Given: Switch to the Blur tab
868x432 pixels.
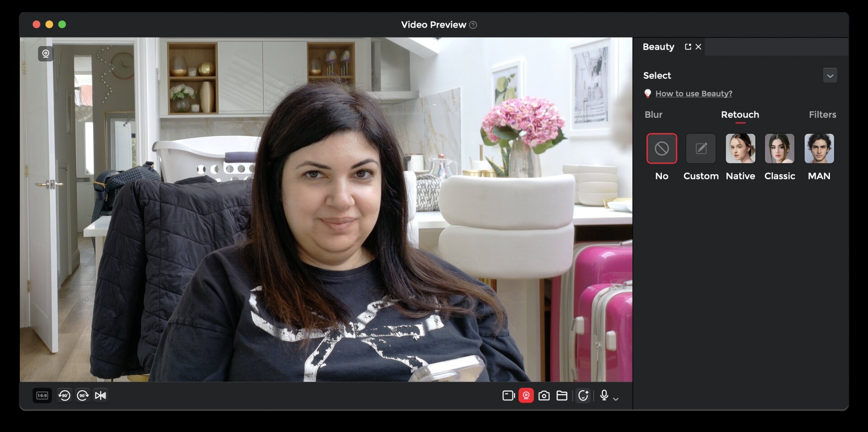Looking at the screenshot, I should coord(653,115).
